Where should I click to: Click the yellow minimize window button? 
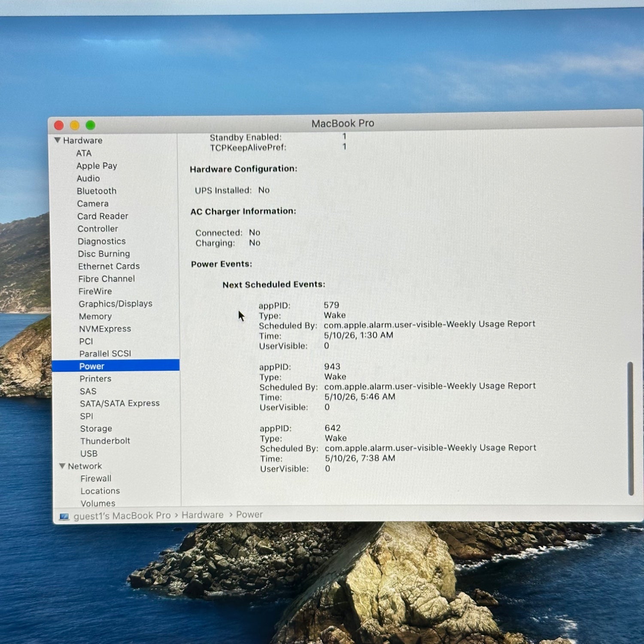[75, 125]
